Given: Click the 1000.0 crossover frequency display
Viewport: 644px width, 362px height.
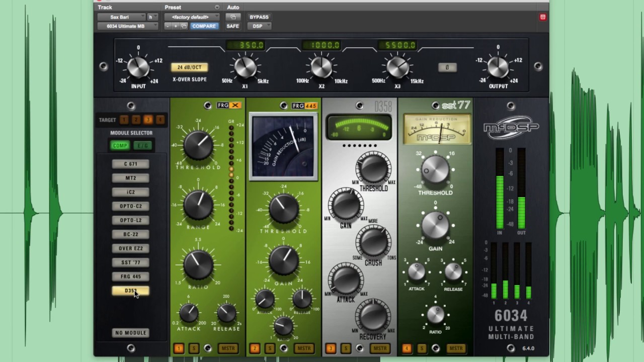Looking at the screenshot, I should click(321, 45).
